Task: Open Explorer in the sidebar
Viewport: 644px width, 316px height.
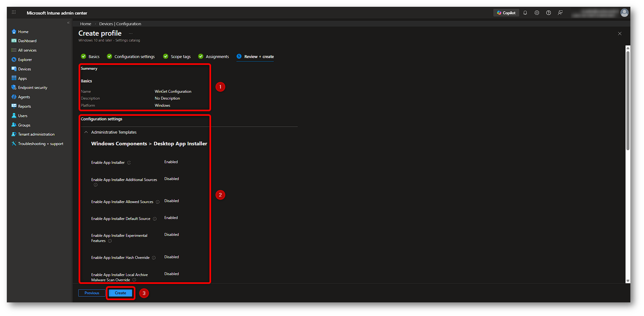Action: (x=22, y=60)
